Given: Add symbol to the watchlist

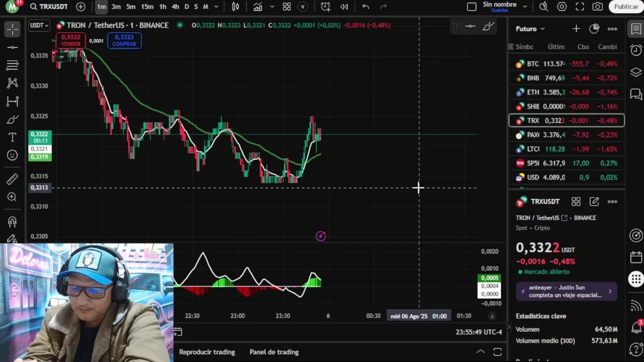Looking at the screenshot, I should (576, 29).
